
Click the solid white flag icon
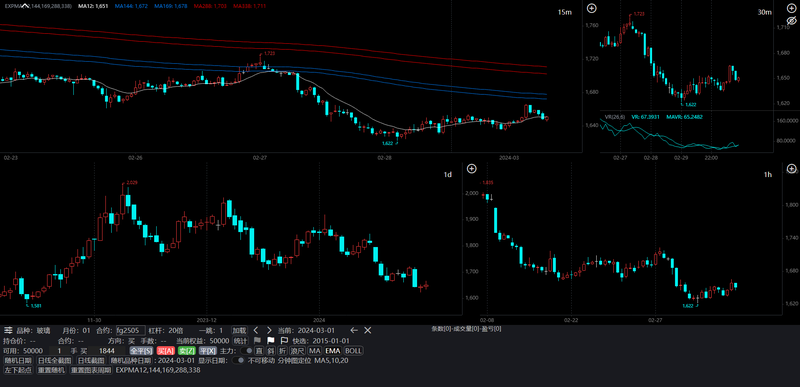pyautogui.click(x=271, y=341)
